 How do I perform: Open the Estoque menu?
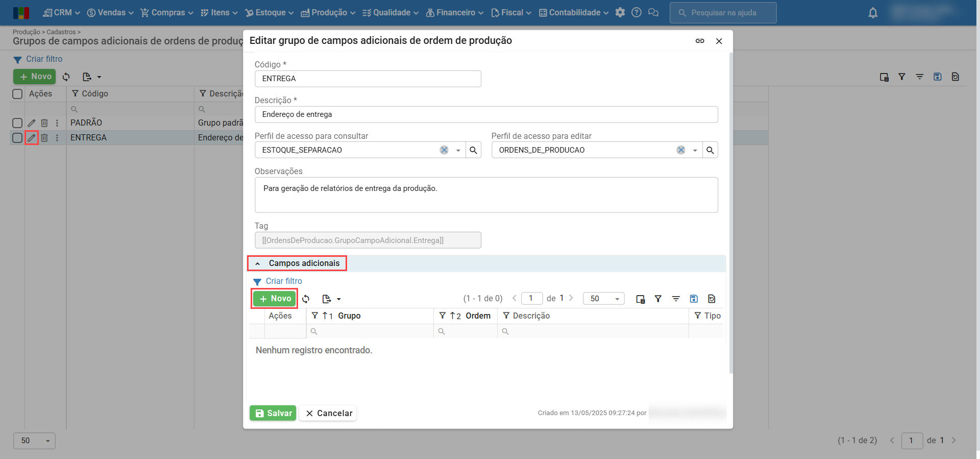pos(269,13)
